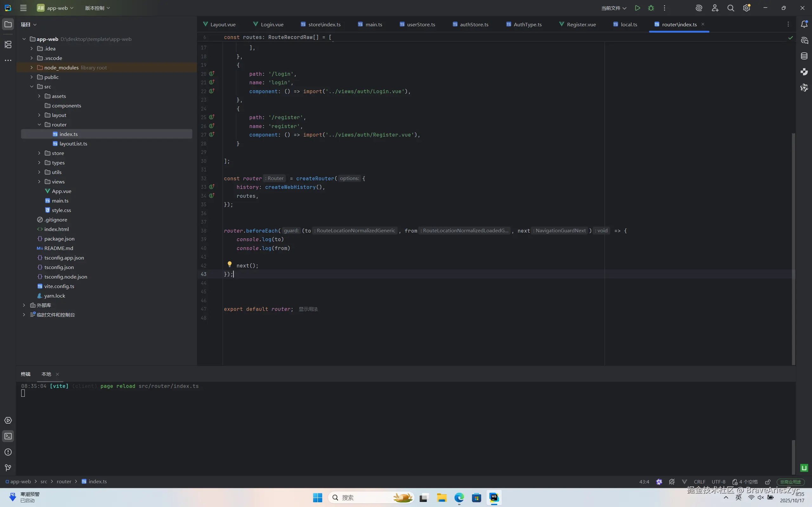Open the Database tool window
This screenshot has height=507, width=812.
tap(804, 56)
